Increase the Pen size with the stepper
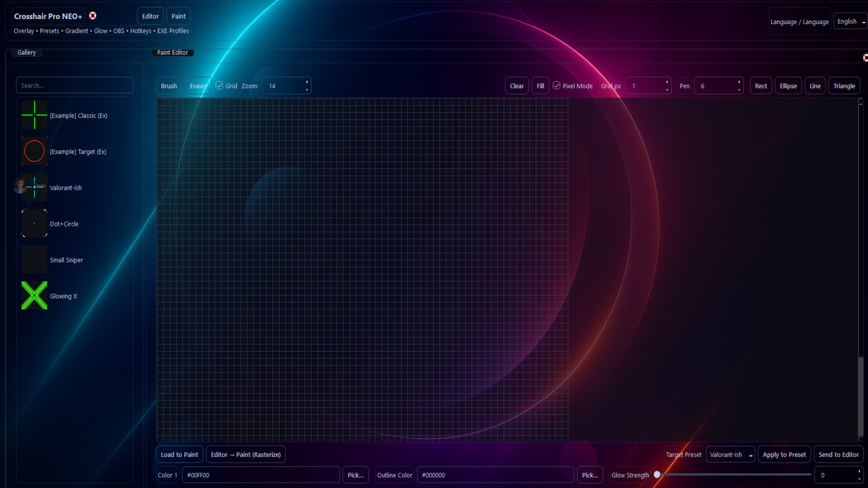This screenshot has width=868, height=488. (738, 83)
